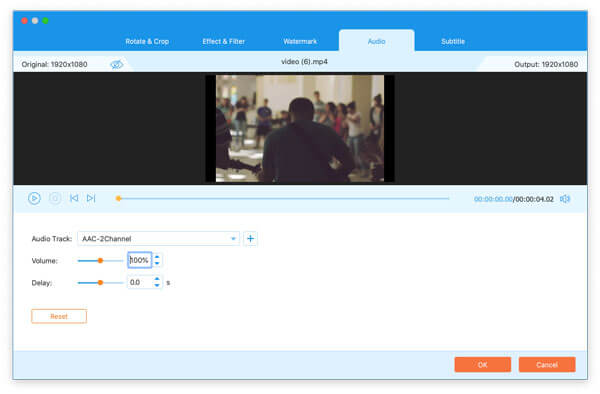Open the Effect & Filter tab

(x=223, y=41)
